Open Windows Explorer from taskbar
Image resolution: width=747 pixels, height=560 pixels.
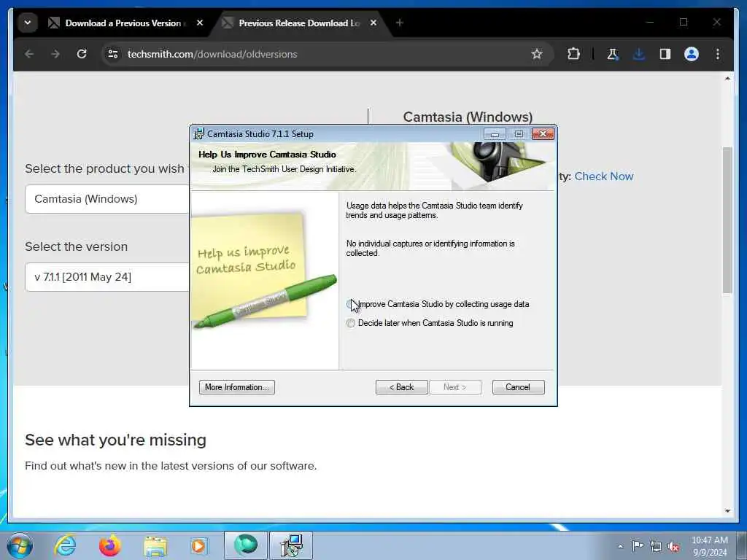coord(156,545)
